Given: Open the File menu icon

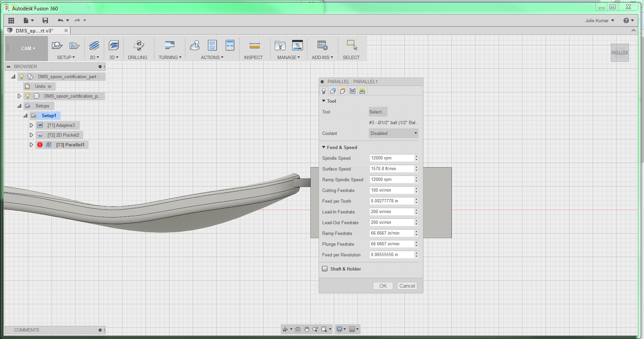Looking at the screenshot, I should (26, 20).
